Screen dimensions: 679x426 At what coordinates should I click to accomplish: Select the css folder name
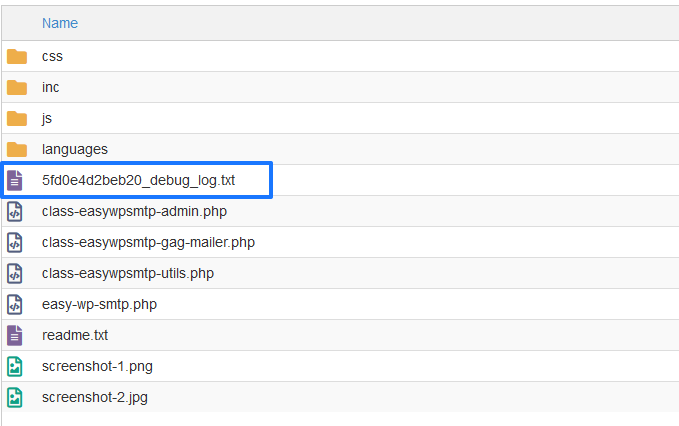52,56
